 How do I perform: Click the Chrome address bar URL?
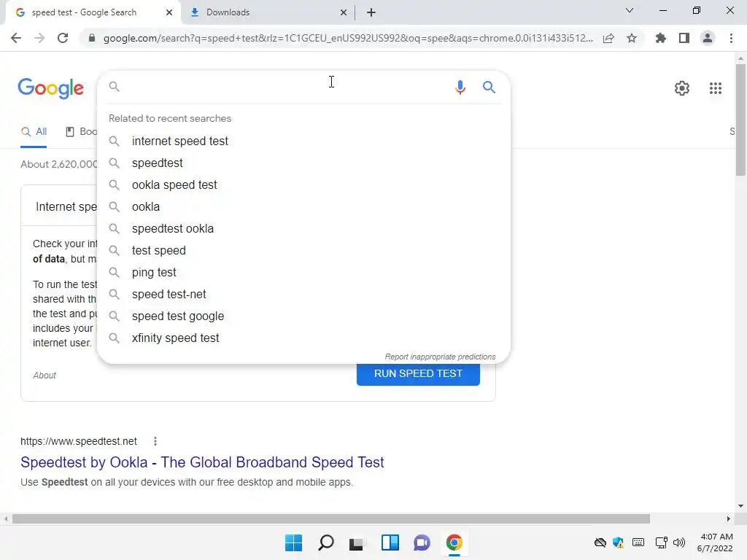tap(348, 38)
